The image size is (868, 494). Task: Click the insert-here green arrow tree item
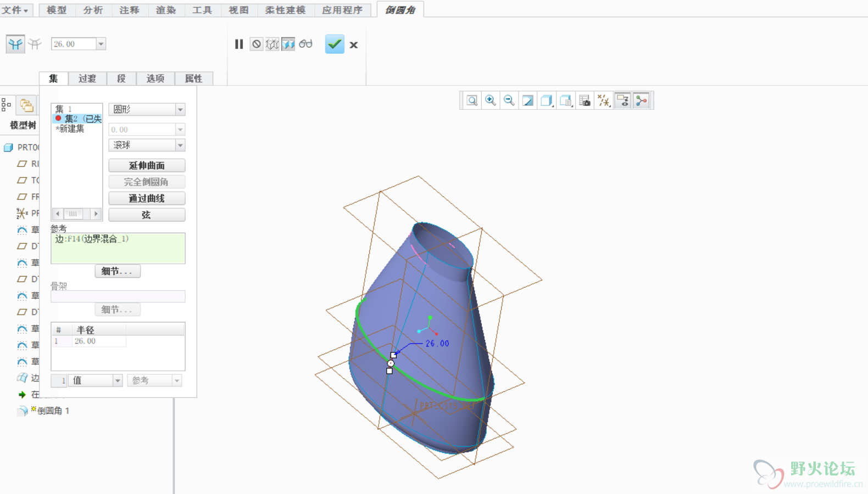click(22, 394)
